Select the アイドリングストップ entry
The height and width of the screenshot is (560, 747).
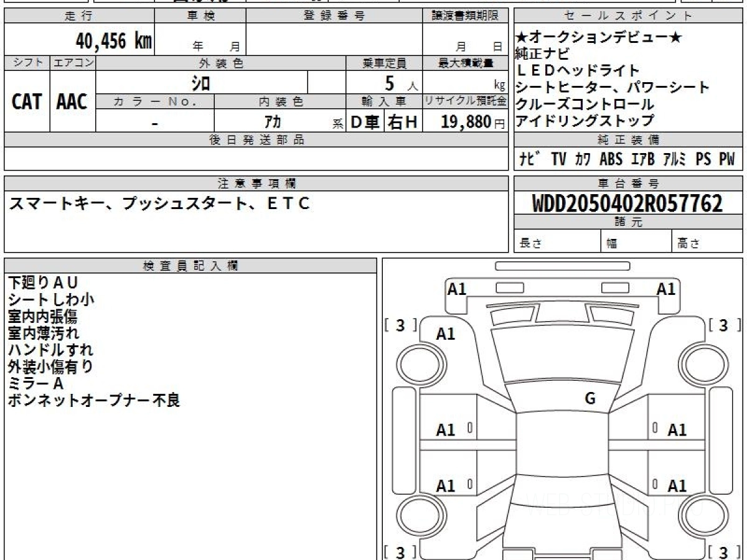point(585,120)
